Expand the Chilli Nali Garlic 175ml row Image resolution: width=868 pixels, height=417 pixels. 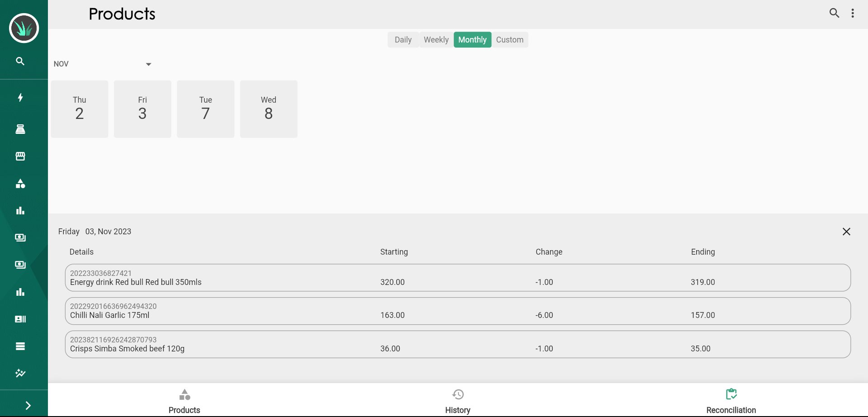[458, 311]
